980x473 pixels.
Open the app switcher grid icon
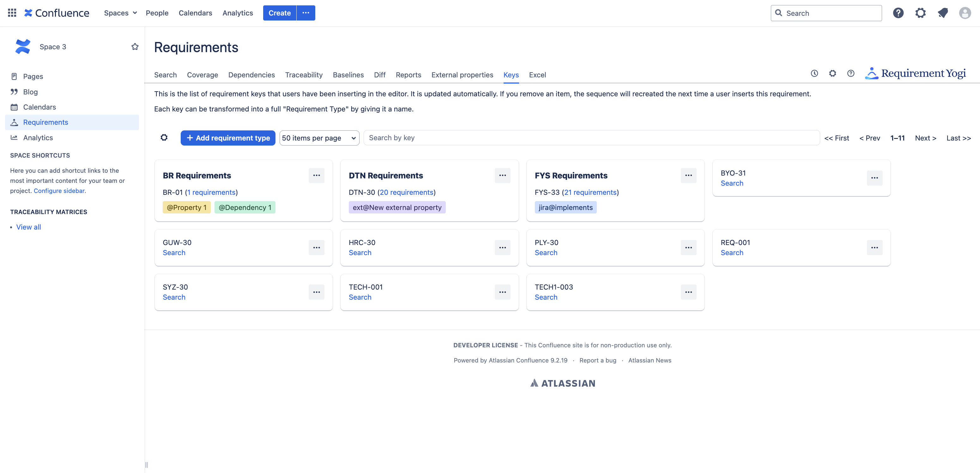click(12, 13)
